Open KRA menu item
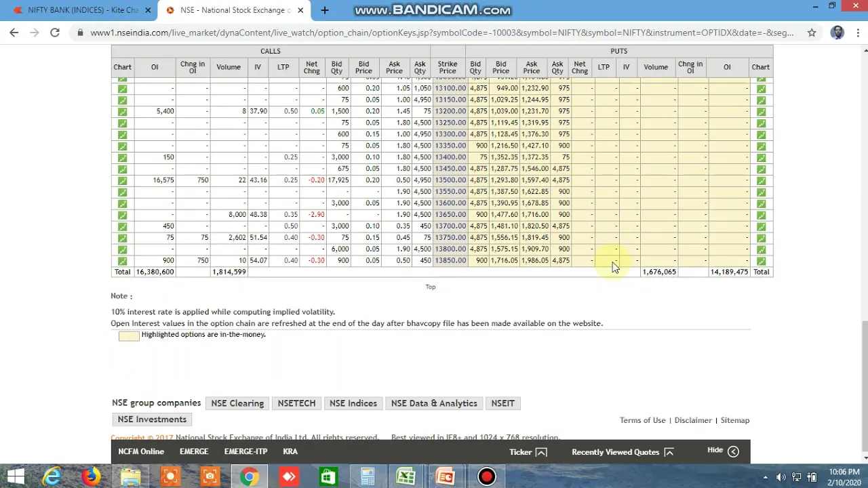This screenshot has width=868, height=488. (x=290, y=451)
